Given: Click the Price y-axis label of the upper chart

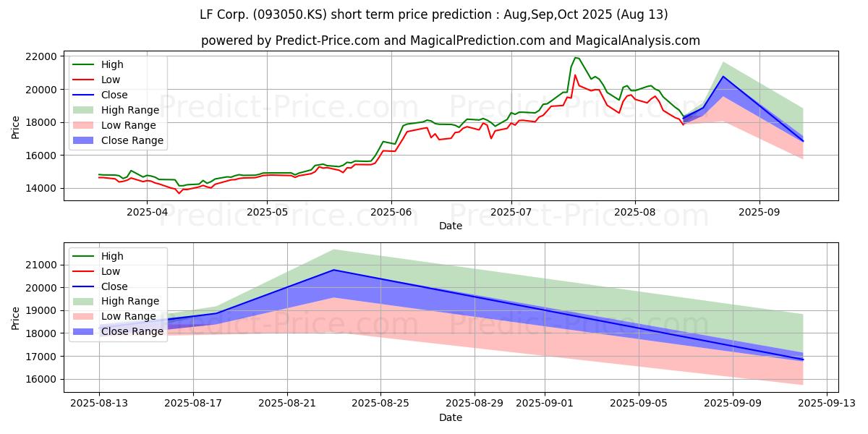Looking at the screenshot, I should 16,126.
